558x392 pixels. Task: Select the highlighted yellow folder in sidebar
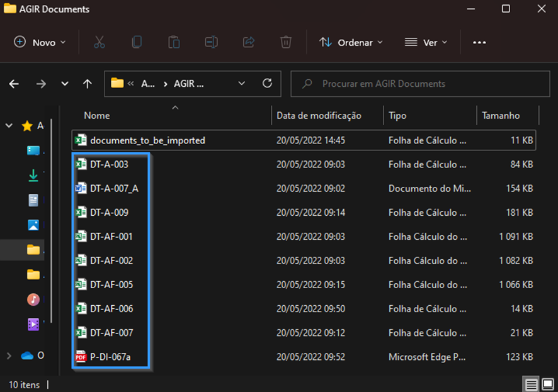33,250
